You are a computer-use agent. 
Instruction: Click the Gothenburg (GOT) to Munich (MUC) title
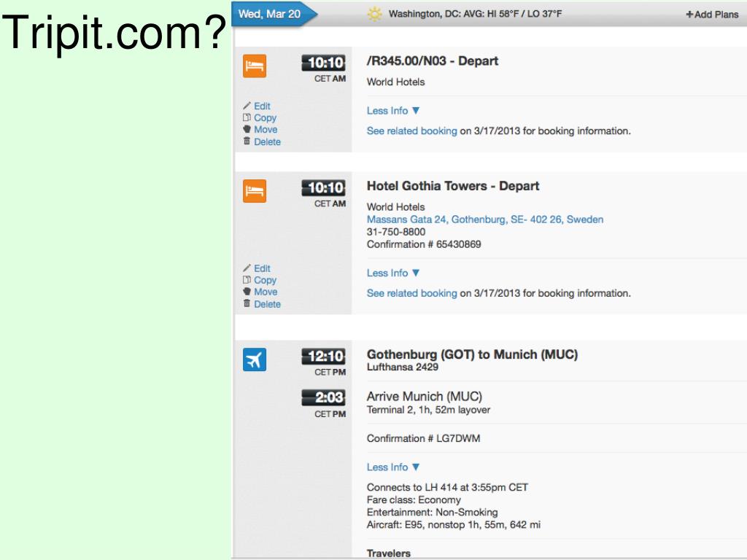point(472,354)
